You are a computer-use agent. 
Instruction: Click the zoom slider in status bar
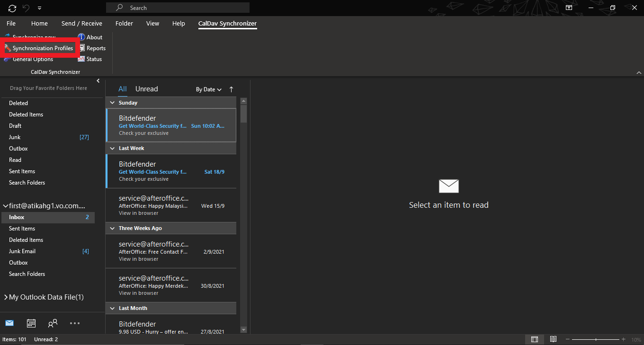point(596,339)
